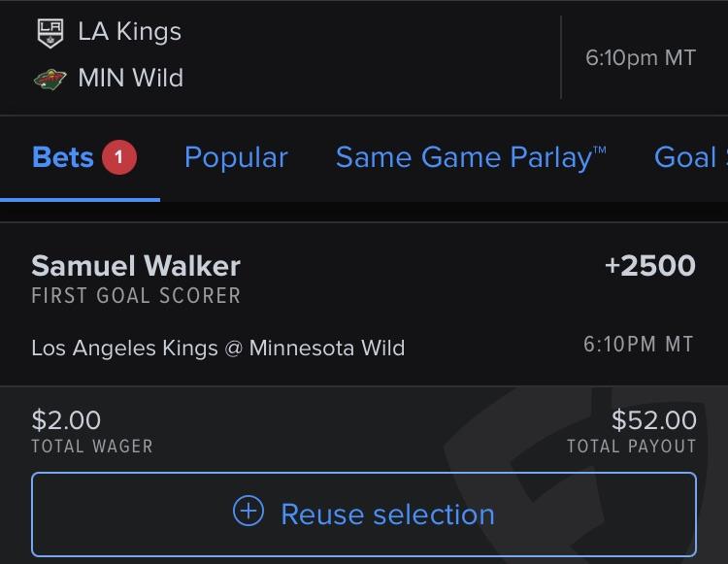Click the LA Kings team logo
The height and width of the screenshot is (564, 728).
click(x=49, y=33)
